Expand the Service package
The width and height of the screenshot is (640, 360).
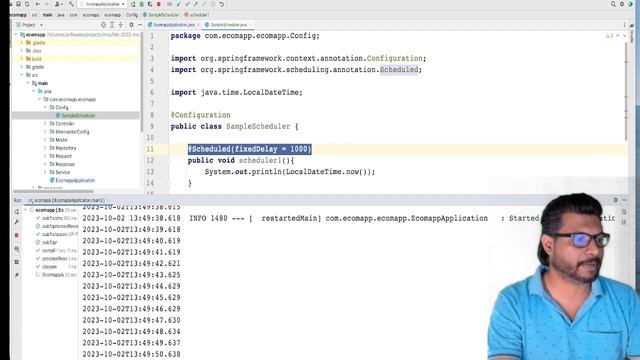pyautogui.click(x=45, y=172)
